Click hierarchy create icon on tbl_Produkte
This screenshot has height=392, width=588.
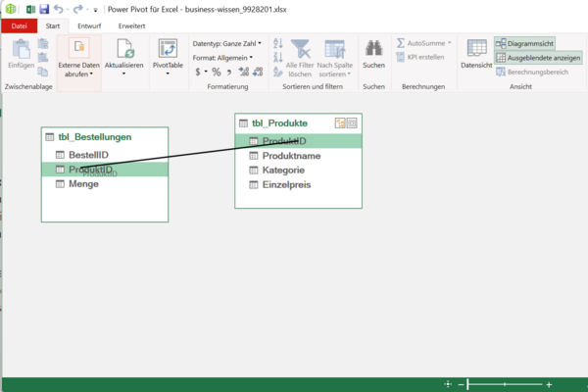tap(340, 123)
